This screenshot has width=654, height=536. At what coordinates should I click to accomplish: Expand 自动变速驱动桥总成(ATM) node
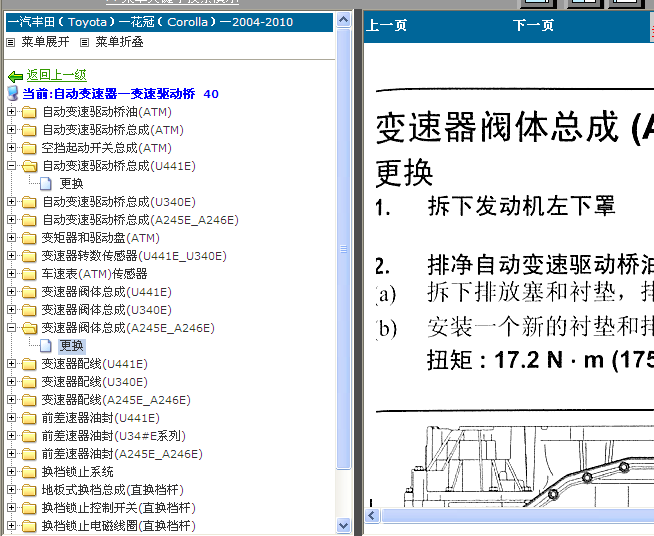(12, 130)
